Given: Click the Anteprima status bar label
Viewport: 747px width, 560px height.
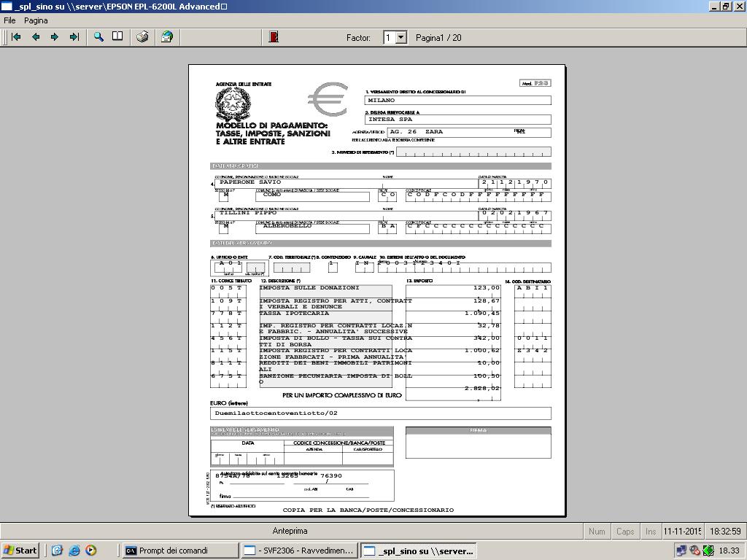Looking at the screenshot, I should coord(290,531).
